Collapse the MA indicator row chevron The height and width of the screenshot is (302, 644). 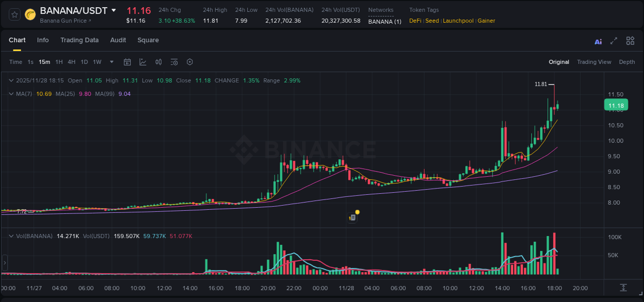pos(11,94)
